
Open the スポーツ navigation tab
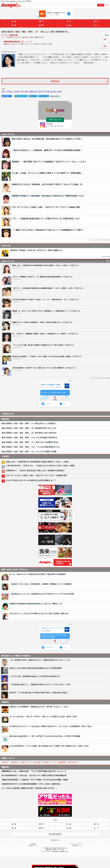(x=41, y=21)
